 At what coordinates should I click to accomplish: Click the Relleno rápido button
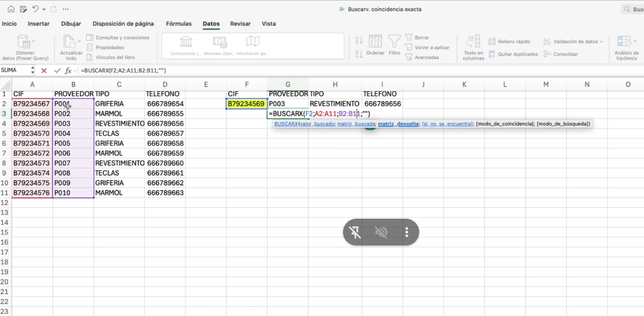(x=509, y=42)
